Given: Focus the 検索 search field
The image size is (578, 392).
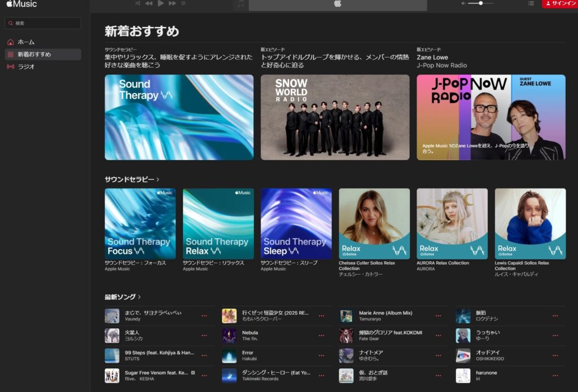Looking at the screenshot, I should [x=43, y=23].
